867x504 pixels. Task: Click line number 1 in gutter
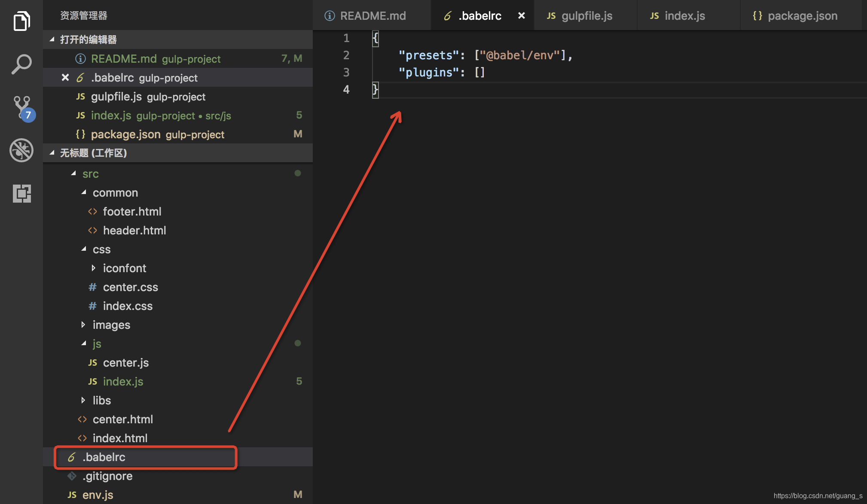click(x=346, y=38)
